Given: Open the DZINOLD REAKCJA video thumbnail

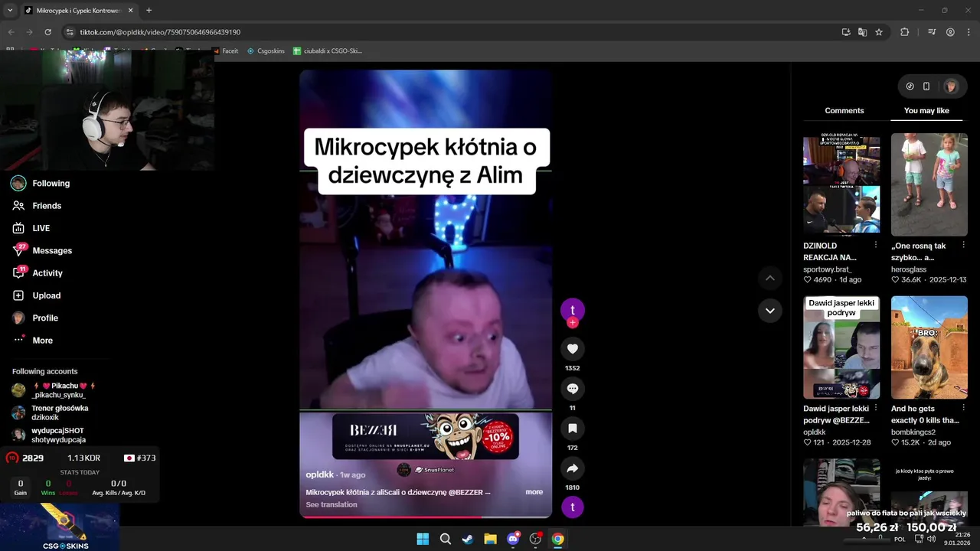Looking at the screenshot, I should pos(841,184).
